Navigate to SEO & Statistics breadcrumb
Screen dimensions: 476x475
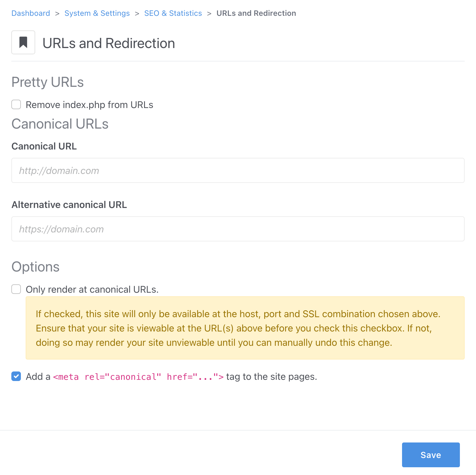point(173,13)
